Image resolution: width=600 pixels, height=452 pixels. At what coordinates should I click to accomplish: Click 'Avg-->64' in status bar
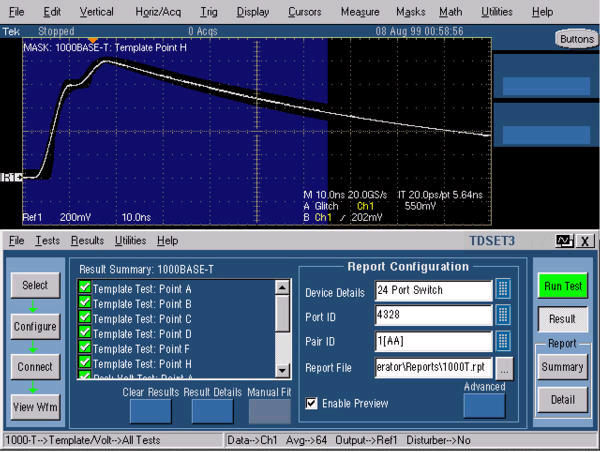[x=307, y=440]
